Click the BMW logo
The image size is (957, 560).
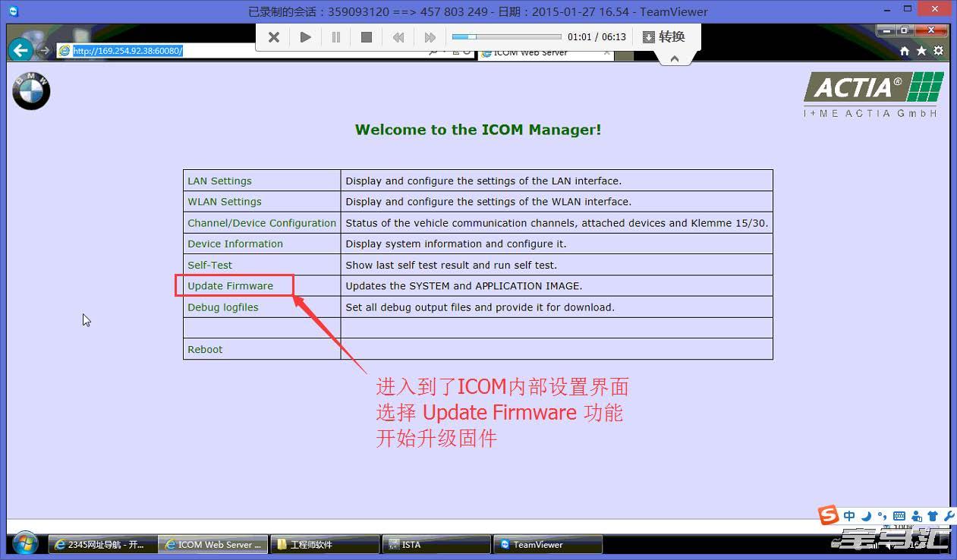click(x=31, y=91)
